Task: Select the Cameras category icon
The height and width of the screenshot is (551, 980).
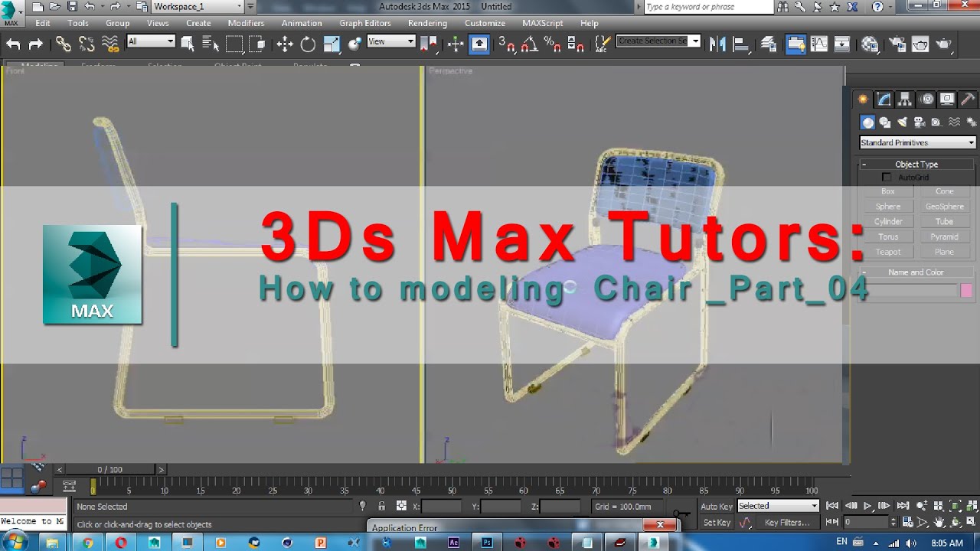Action: [919, 122]
